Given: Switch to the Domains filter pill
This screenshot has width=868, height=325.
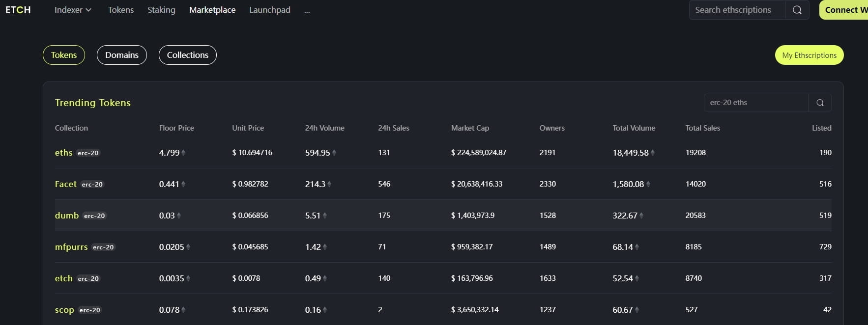Looking at the screenshot, I should click(x=122, y=55).
